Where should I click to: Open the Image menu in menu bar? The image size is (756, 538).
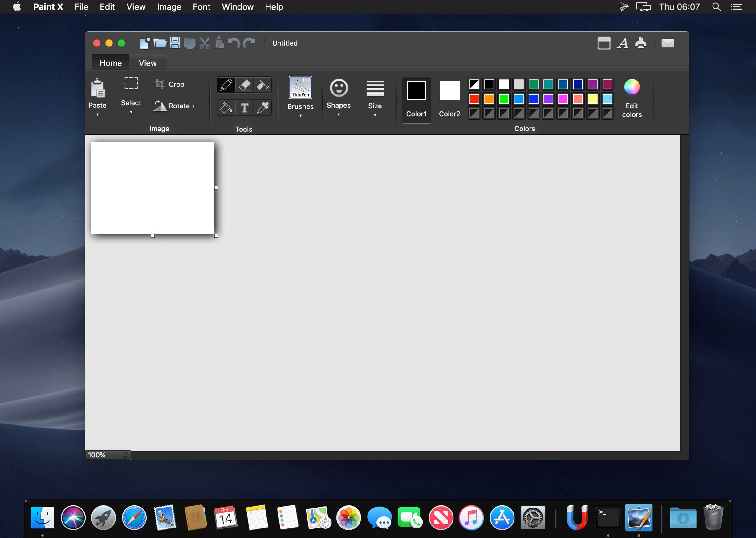coord(169,7)
